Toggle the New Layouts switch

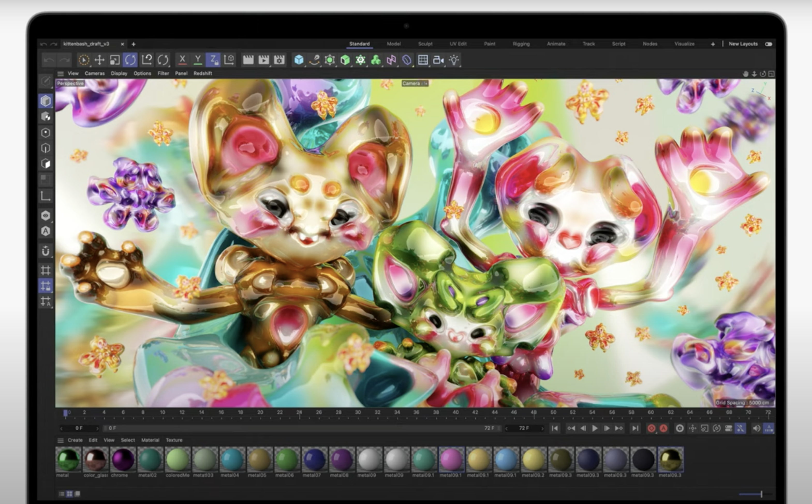769,44
